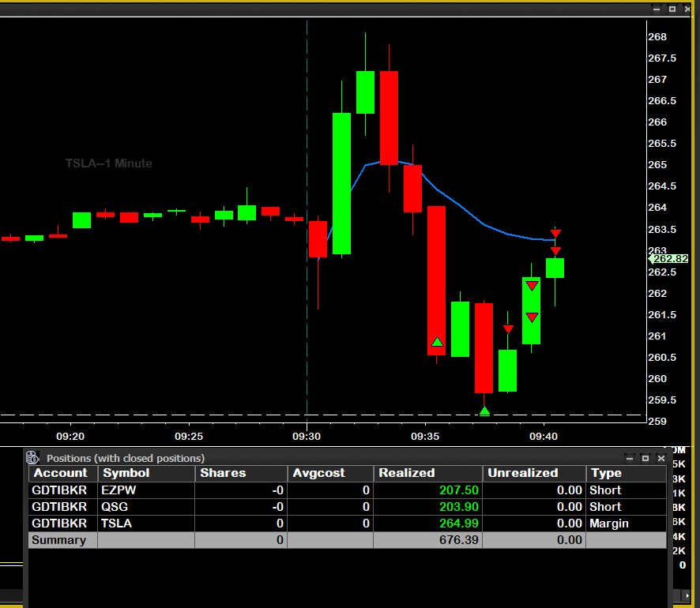
Task: Sort positions by Realized column header
Action: tap(427, 473)
